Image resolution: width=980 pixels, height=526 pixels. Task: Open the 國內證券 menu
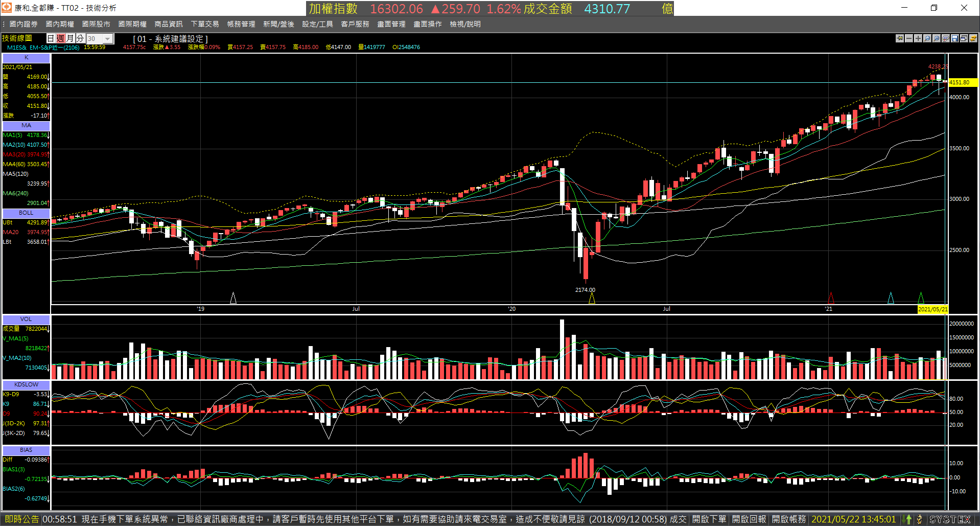(24, 24)
